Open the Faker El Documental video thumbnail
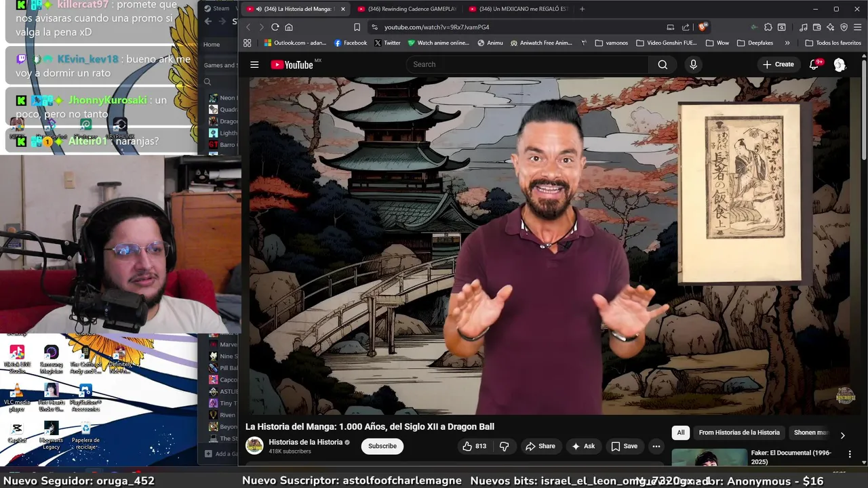Image resolution: width=868 pixels, height=488 pixels. click(709, 457)
